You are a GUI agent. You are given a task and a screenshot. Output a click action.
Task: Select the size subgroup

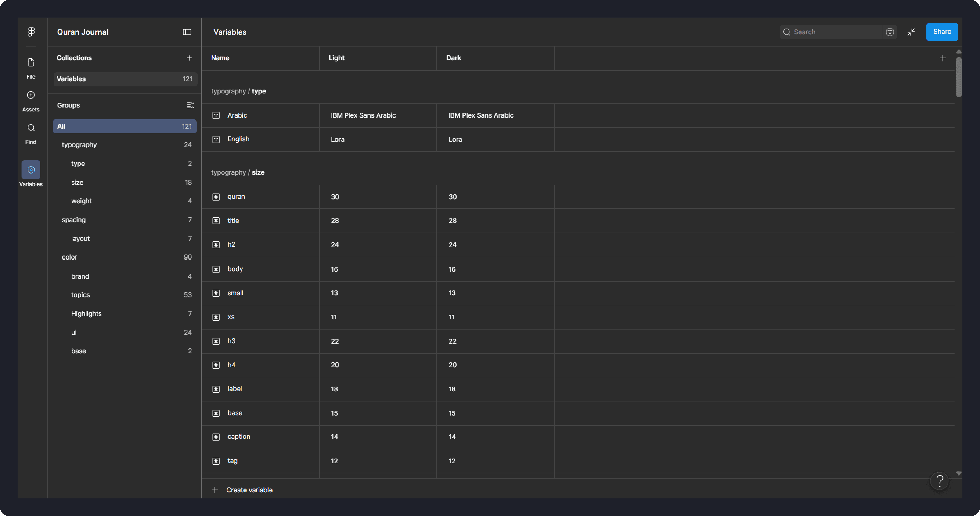click(x=125, y=183)
